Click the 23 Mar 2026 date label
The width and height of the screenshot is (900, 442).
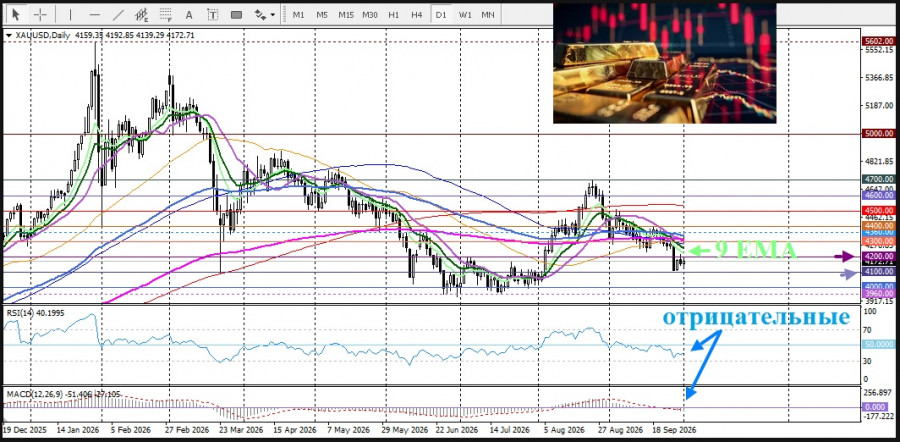244,429
